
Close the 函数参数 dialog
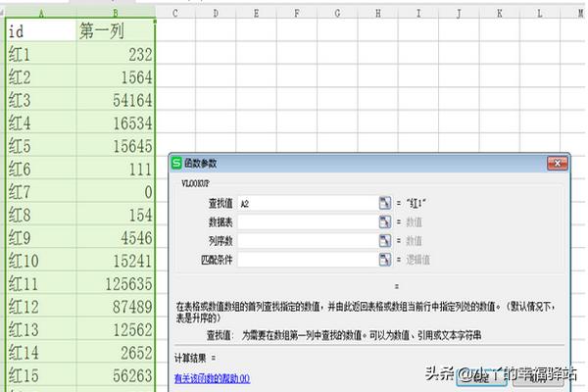pos(559,165)
